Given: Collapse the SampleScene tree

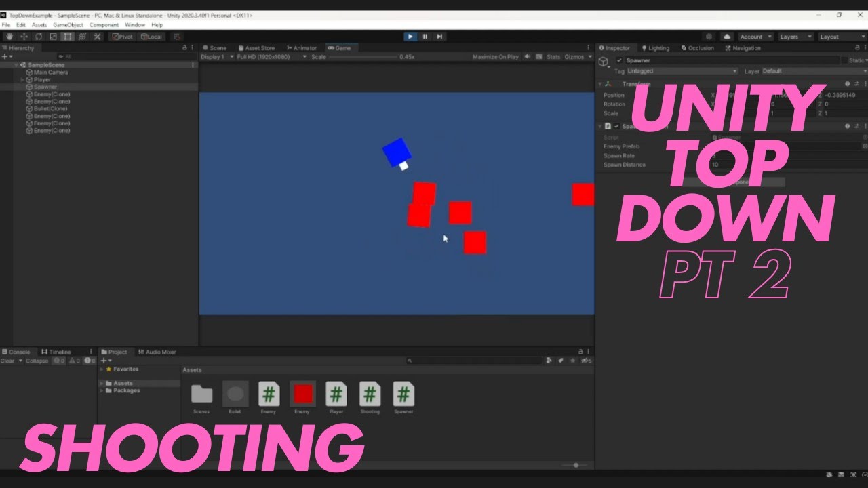Looking at the screenshot, I should pos(16,65).
